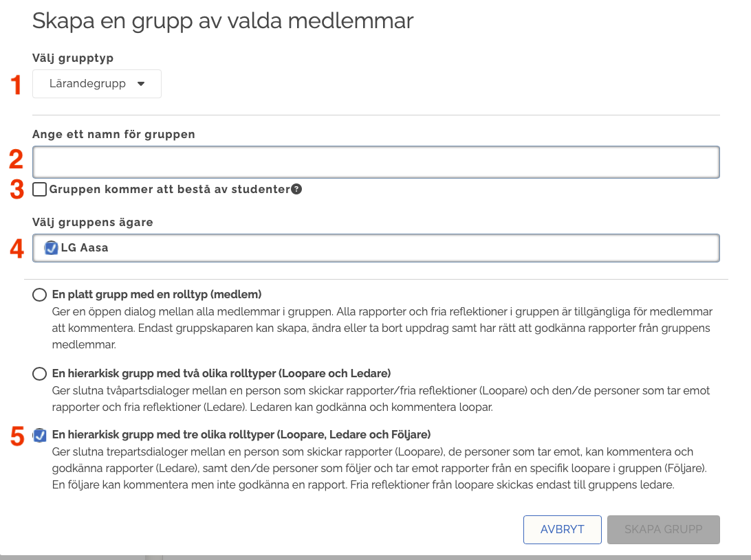Click the Loopare och Ledare option label
Image resolution: width=751 pixels, height=560 pixels.
click(x=221, y=373)
